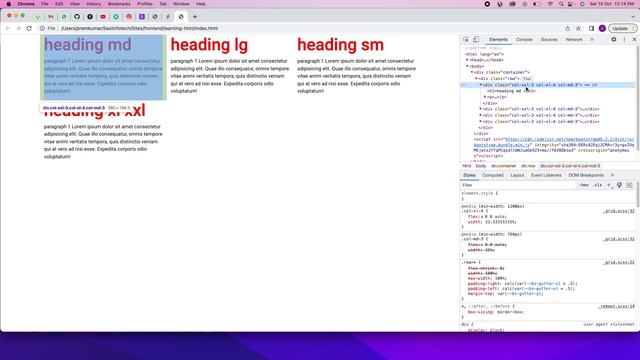Select the html breadcrumb
This screenshot has width=640, height=360.
[x=467, y=166]
